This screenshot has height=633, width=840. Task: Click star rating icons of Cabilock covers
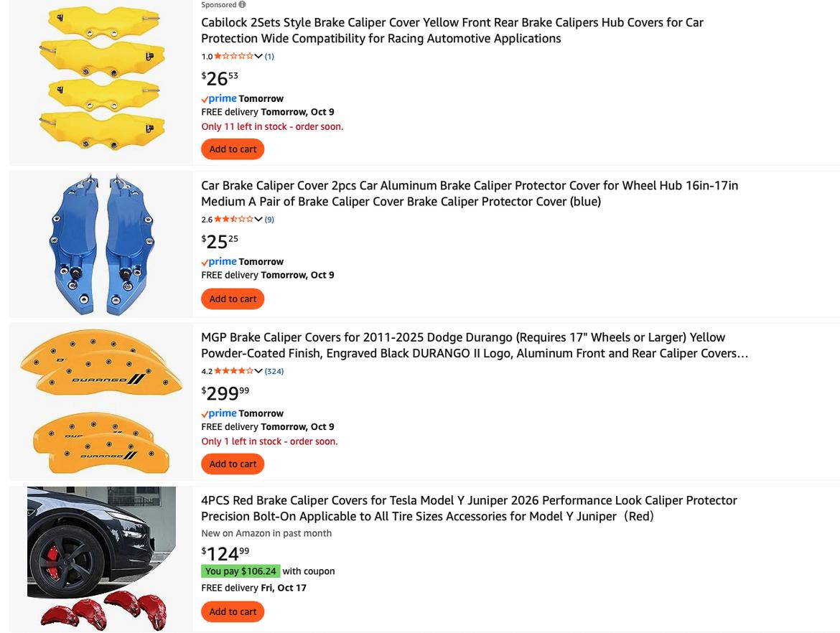(233, 56)
